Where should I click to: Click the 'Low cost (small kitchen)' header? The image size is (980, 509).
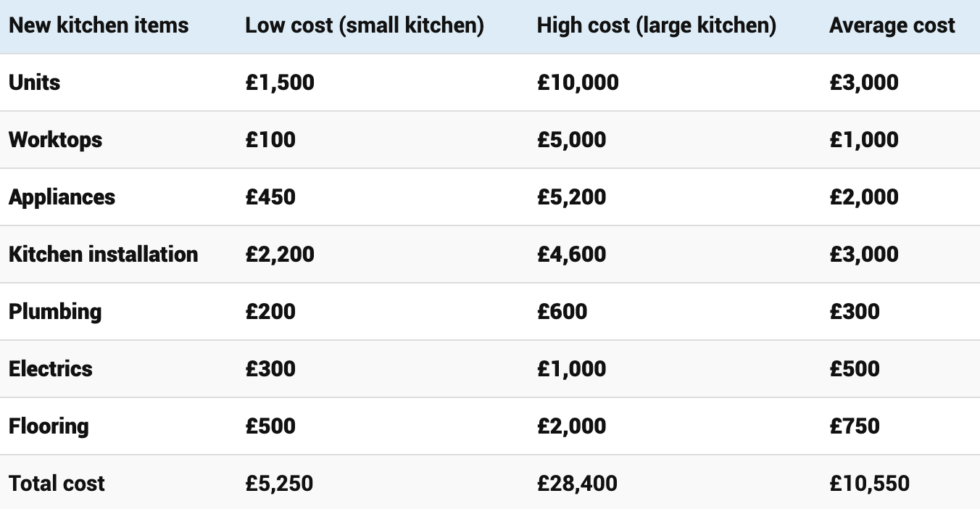pos(365,25)
